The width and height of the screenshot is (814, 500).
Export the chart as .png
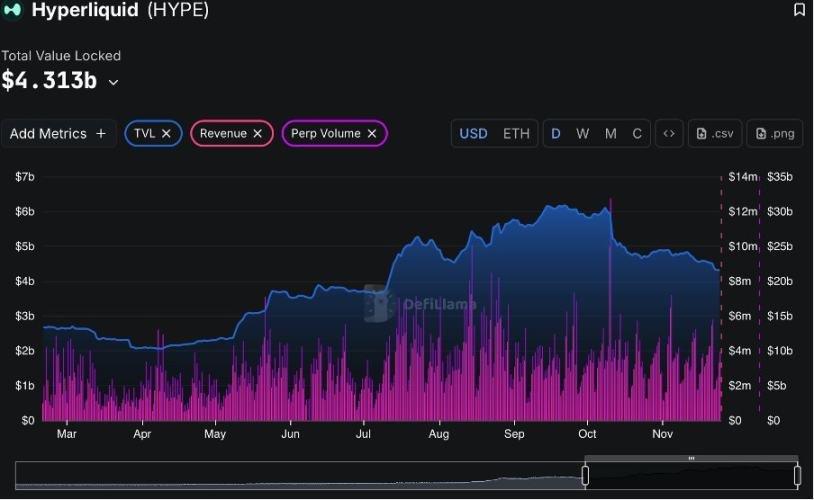tap(774, 133)
